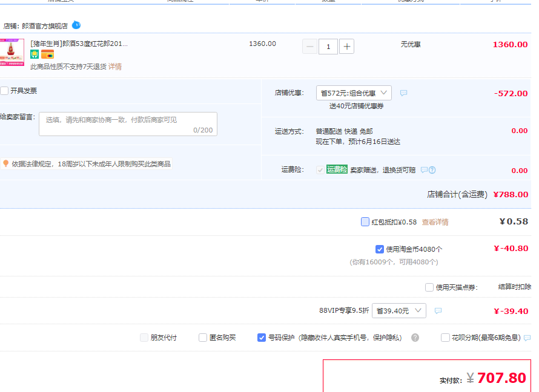This screenshot has width=539, height=392.
Task: Click the -572.00 store discount amount
Action: [x=511, y=93]
